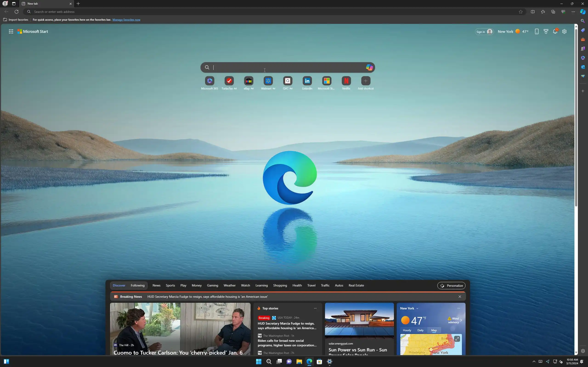Open the Netflix shortcut tile
Viewport: 588px width, 367px height.
pyautogui.click(x=346, y=81)
